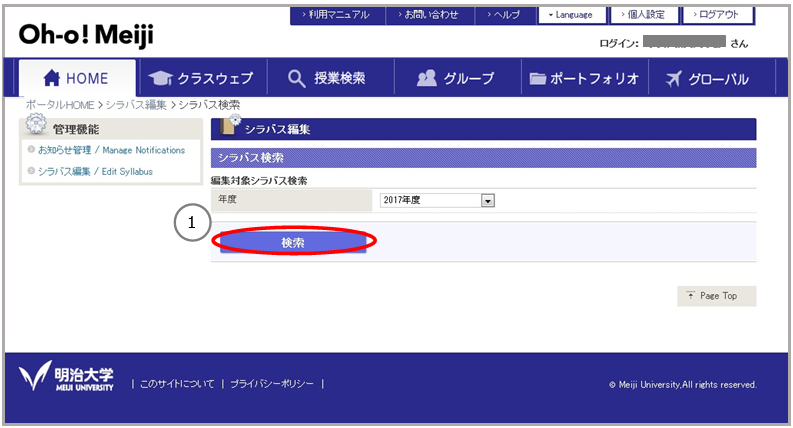Click the シラバス検索 breadcrumb text
This screenshot has height=428, width=793.
209,105
